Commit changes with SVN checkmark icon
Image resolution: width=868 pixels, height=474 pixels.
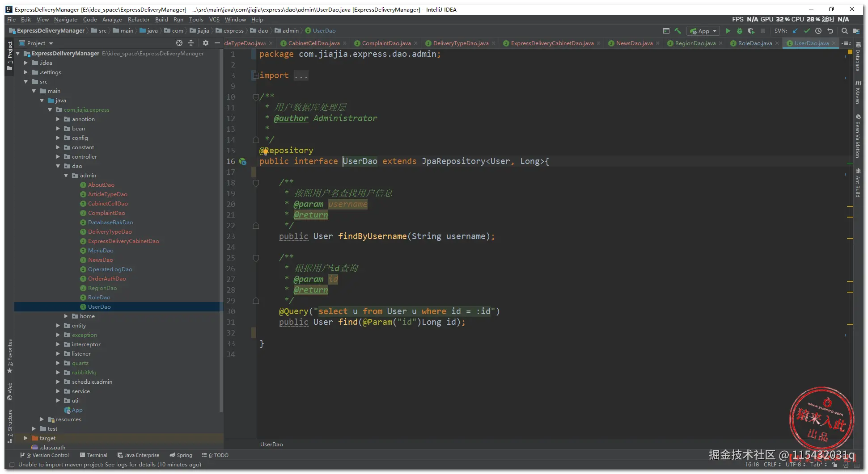pos(807,31)
